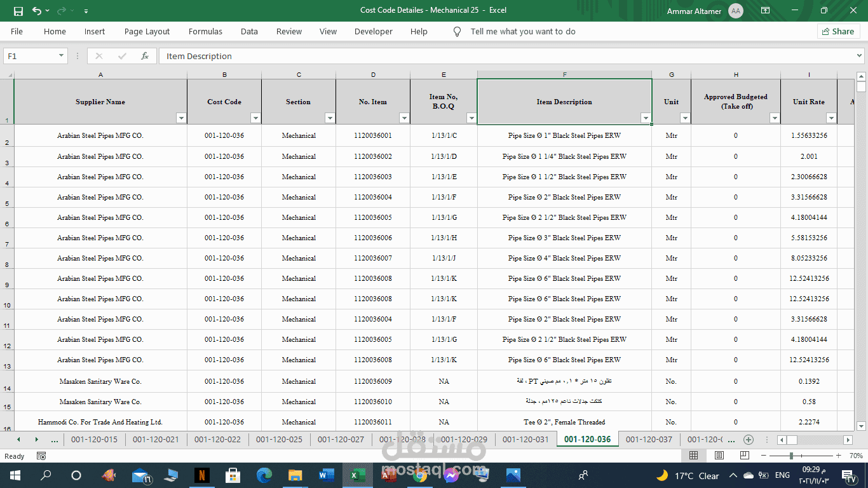Open Item Description filter dropdown
868x488 pixels.
point(646,118)
